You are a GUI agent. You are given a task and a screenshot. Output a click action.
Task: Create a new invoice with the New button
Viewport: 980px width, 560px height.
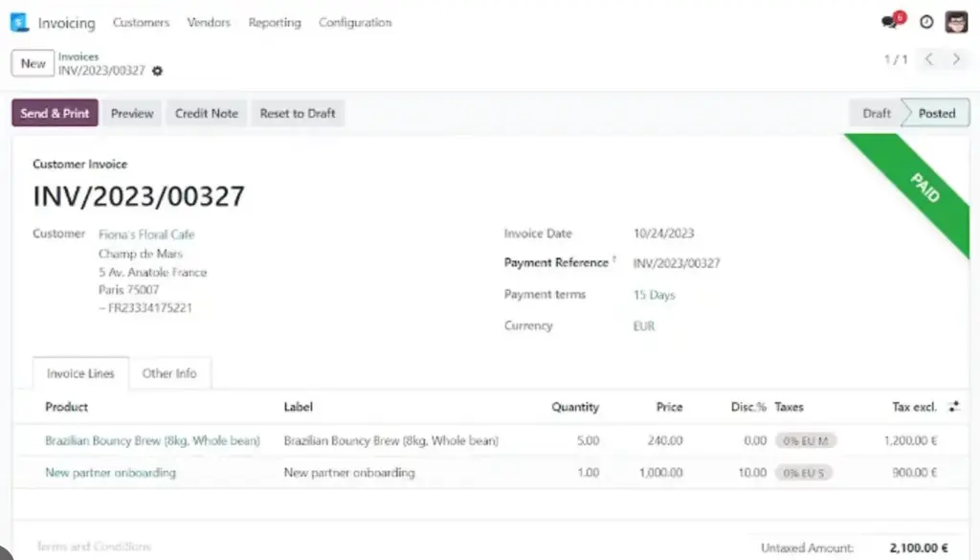pos(32,62)
